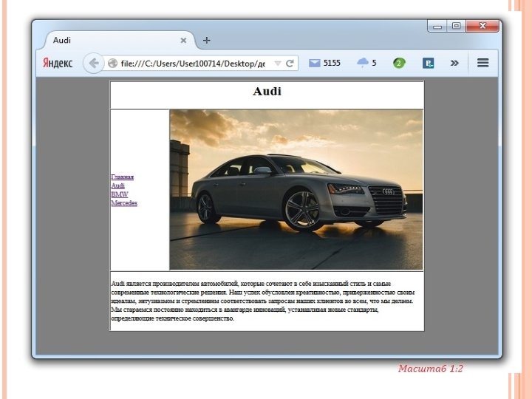The image size is (532, 399).
Task: Open the Главная link
Action: click(x=123, y=177)
